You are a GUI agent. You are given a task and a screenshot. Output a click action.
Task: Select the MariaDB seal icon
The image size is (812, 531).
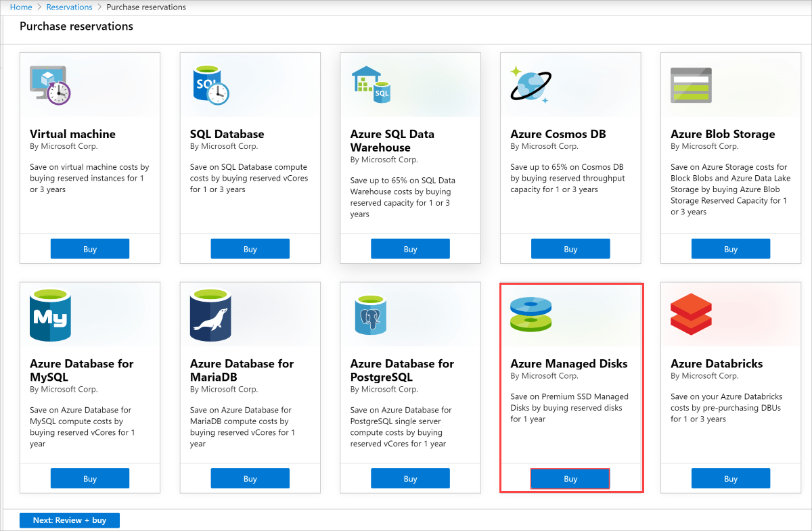210,314
